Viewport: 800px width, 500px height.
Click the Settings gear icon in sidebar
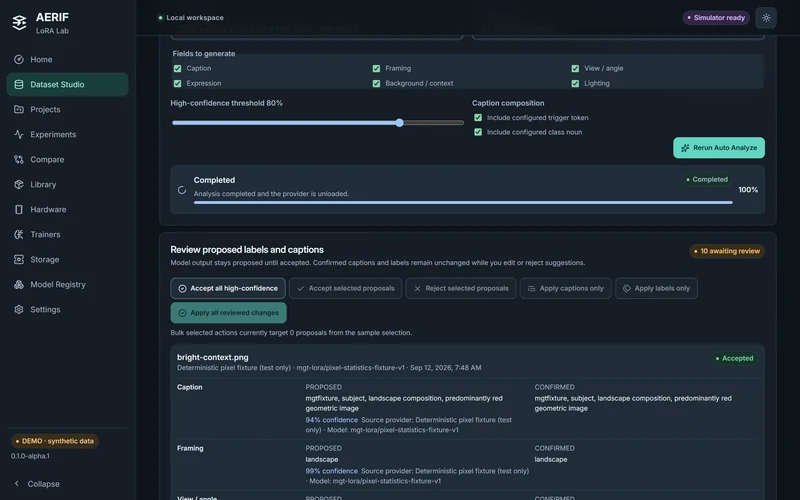pos(19,310)
